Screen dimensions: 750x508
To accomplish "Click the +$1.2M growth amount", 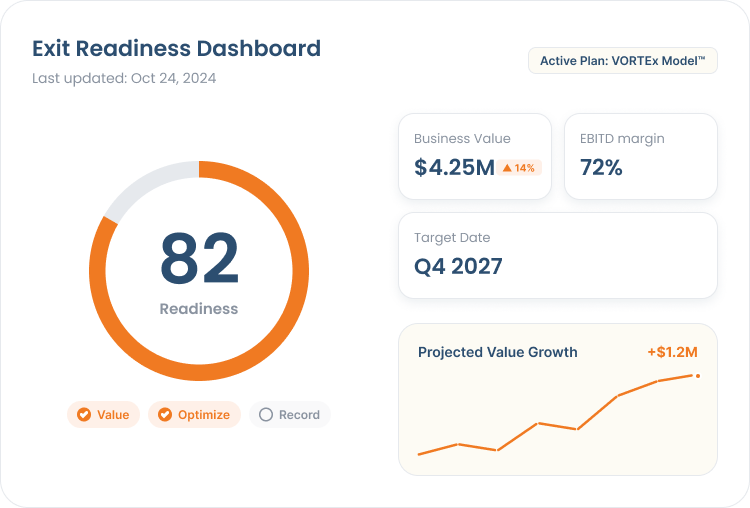I will [672, 352].
